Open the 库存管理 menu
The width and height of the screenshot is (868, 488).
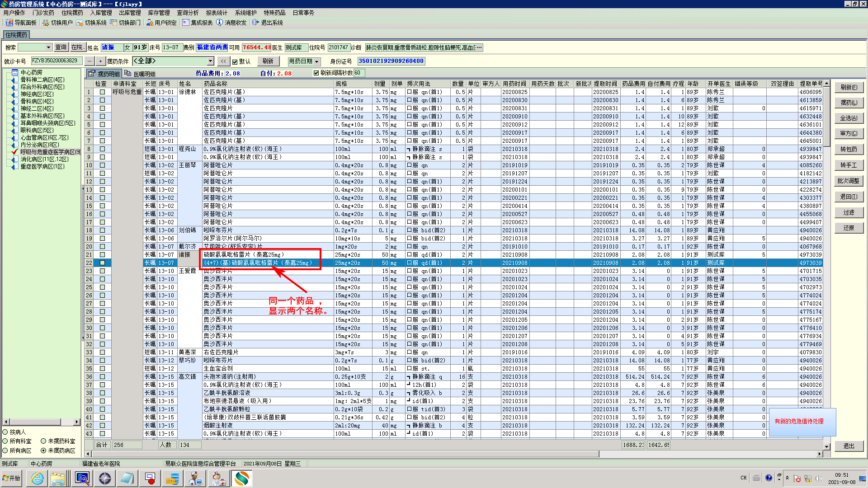[159, 13]
